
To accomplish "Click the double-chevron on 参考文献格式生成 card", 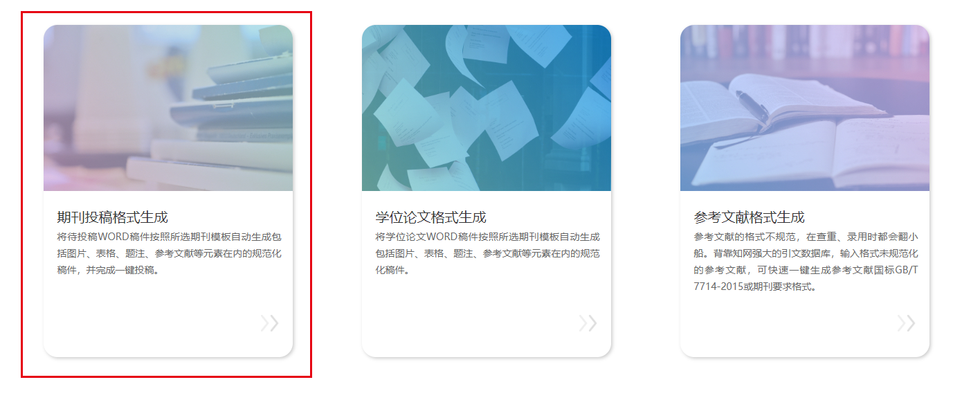I will (907, 323).
